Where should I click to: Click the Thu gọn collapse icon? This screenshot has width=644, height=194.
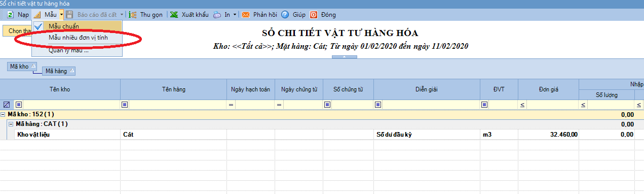pyautogui.click(x=133, y=15)
